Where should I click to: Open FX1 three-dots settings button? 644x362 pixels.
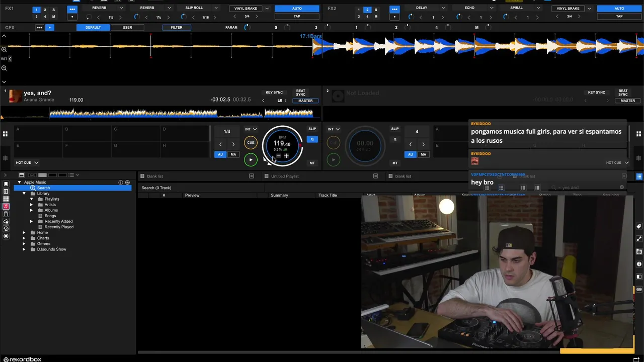tap(72, 9)
